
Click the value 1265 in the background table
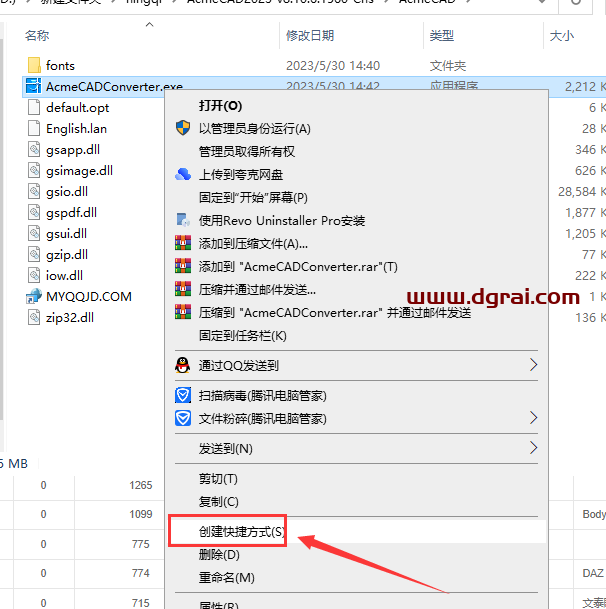pos(141,485)
